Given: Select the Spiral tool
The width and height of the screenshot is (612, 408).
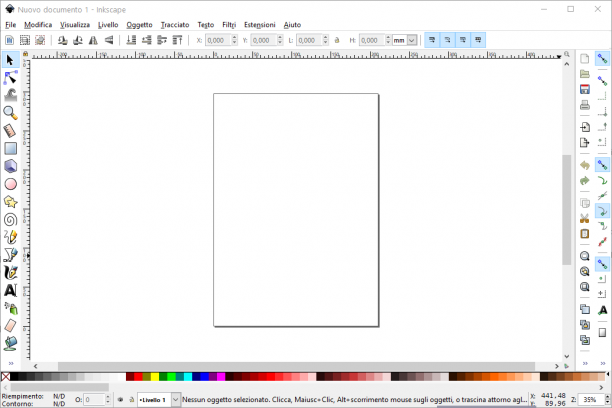Looking at the screenshot, I should pos(10,219).
